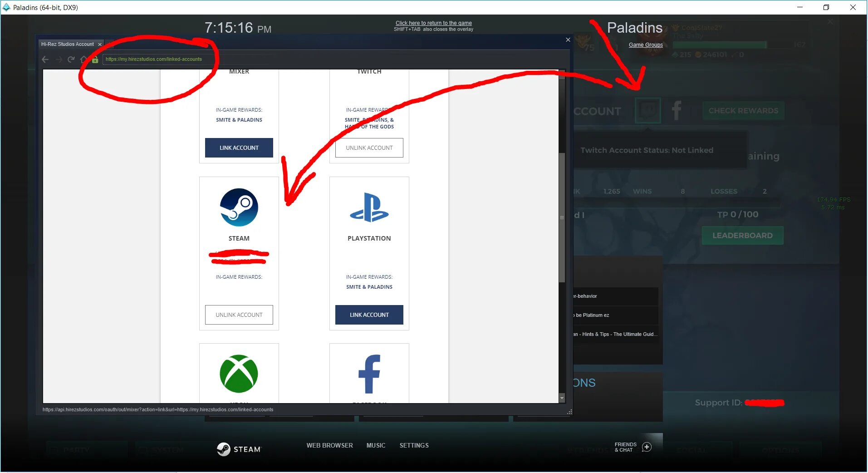Link the PlayStation account
Screen dimensions: 868x473
point(369,315)
